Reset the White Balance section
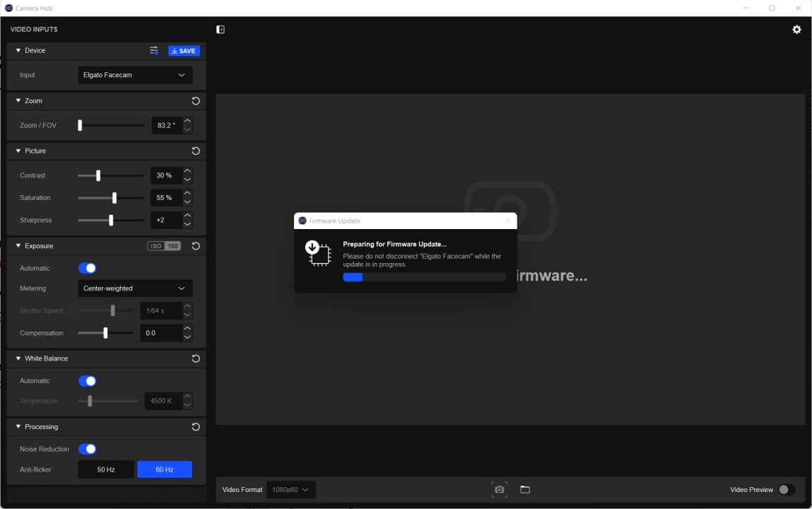Viewport: 812px width, 509px height. point(196,358)
